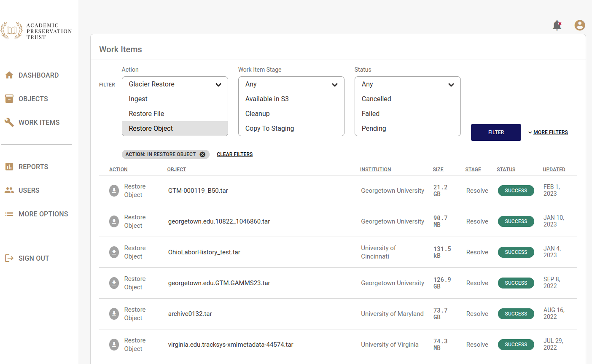Image resolution: width=592 pixels, height=364 pixels.
Task: Apply filters with the Filter button
Action: point(496,132)
